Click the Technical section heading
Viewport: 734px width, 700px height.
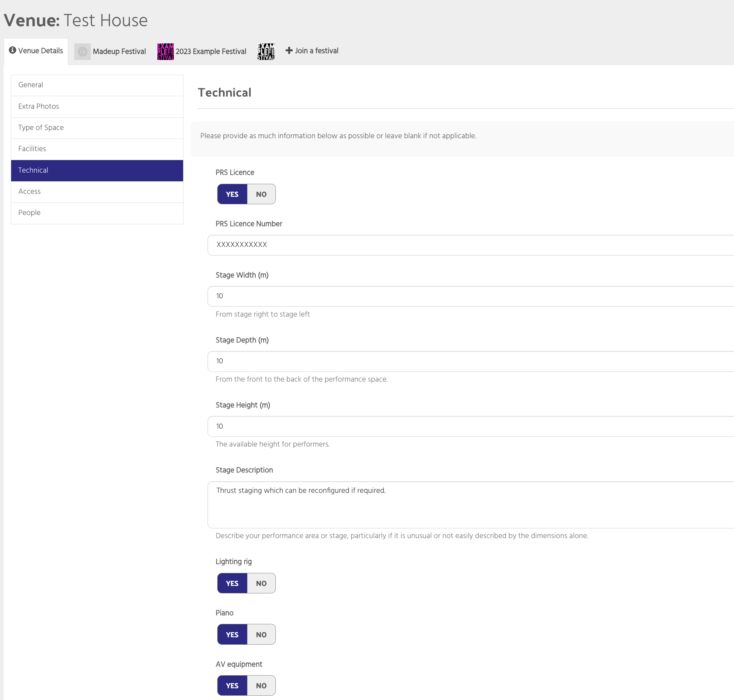[224, 93]
